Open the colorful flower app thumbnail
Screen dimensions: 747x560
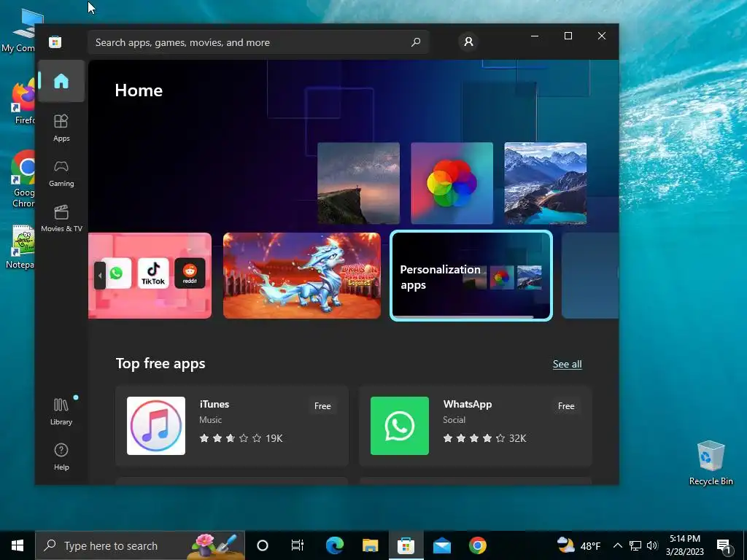pos(452,183)
